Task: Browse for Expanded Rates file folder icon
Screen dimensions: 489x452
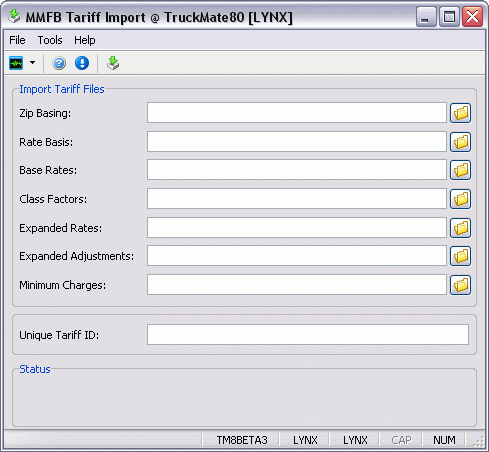Action: (460, 228)
